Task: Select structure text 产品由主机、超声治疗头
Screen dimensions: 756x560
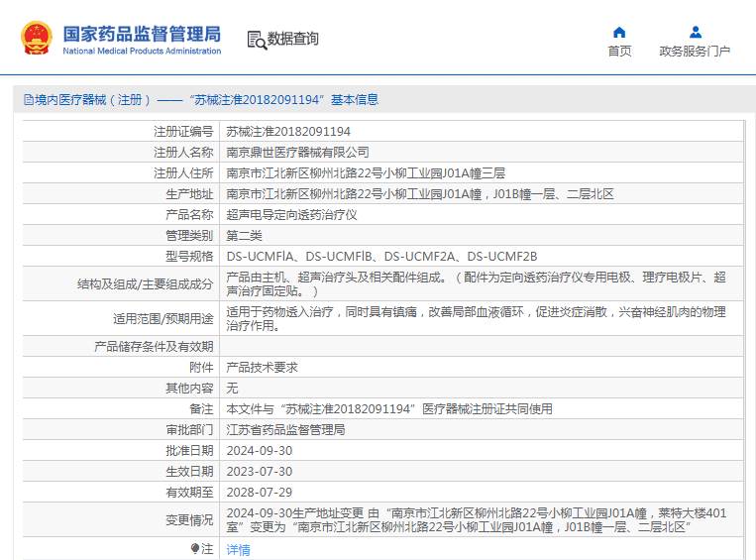Action: (x=476, y=284)
